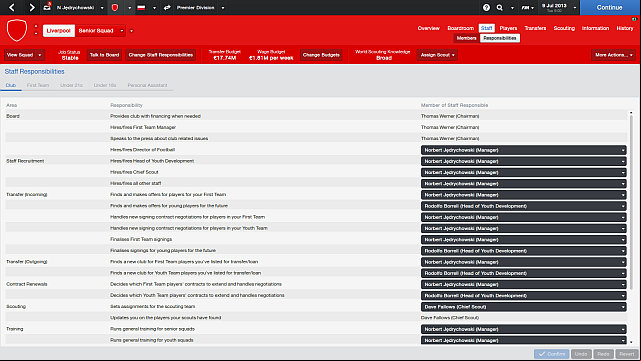Open dropdown for young players offers
641x361 pixels.
click(523, 206)
